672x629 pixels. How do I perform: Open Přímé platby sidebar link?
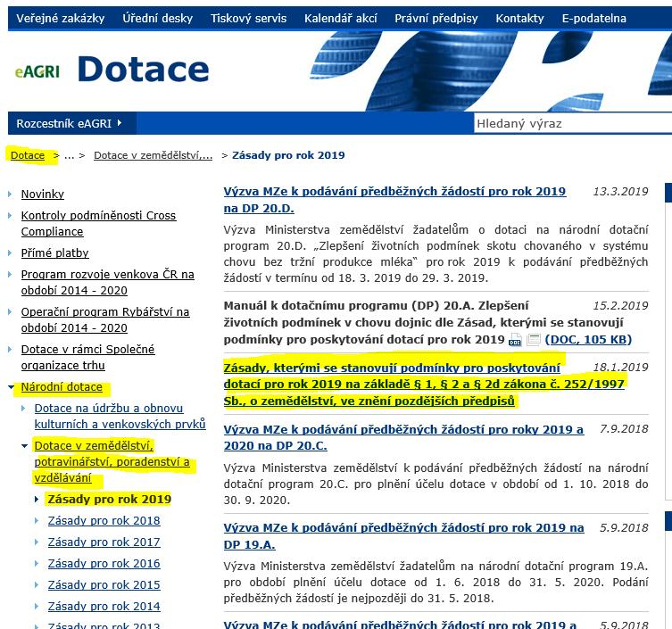point(54,252)
